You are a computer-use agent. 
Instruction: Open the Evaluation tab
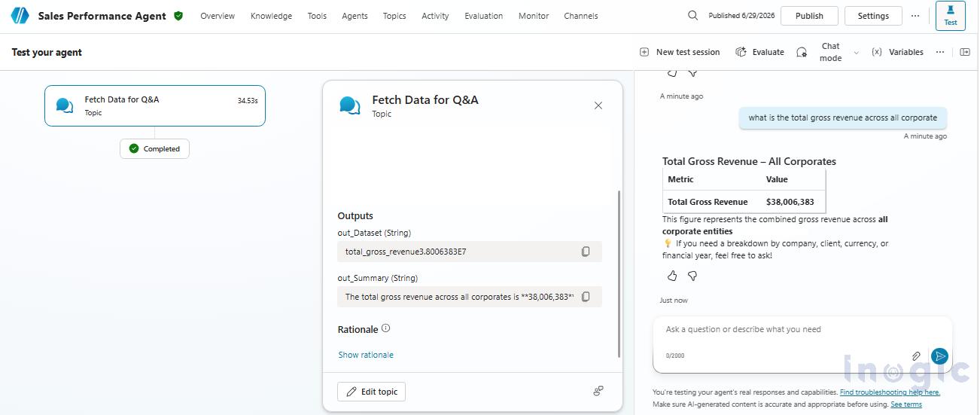(x=484, y=16)
